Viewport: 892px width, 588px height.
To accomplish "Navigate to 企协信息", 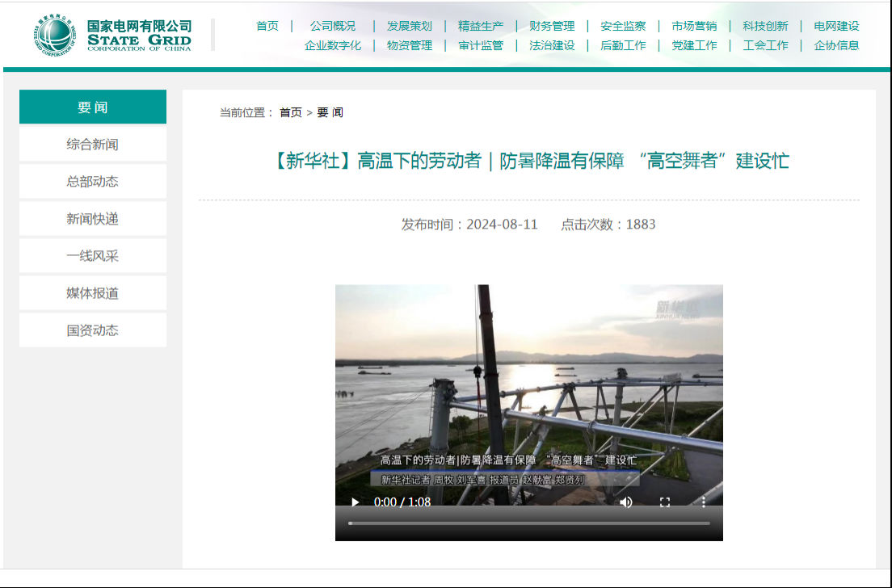I will click(836, 45).
